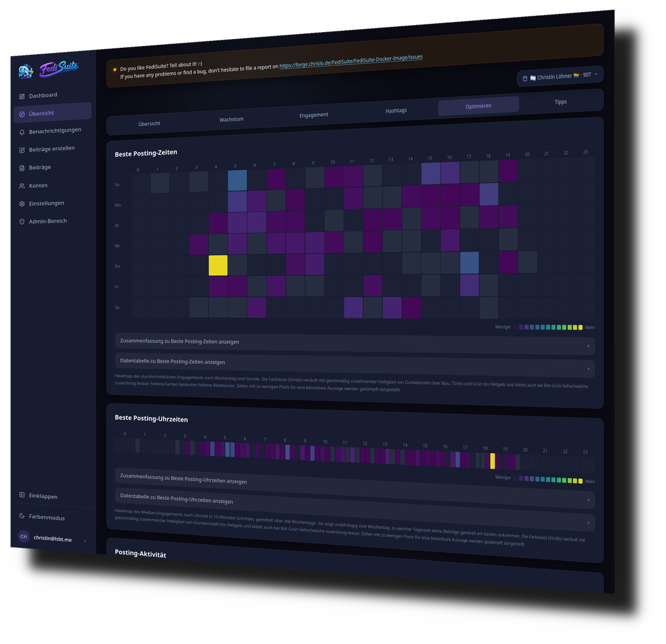
Task: Click the Posting-Aktivität heading
Action: pyautogui.click(x=140, y=554)
